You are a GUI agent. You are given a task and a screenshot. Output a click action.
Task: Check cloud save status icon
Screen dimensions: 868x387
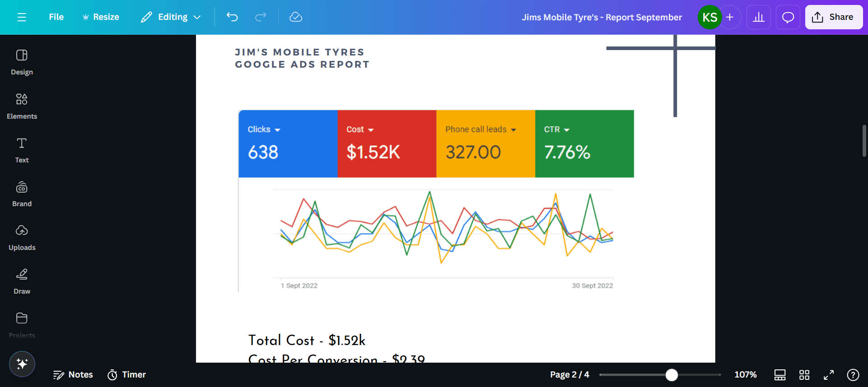click(296, 17)
